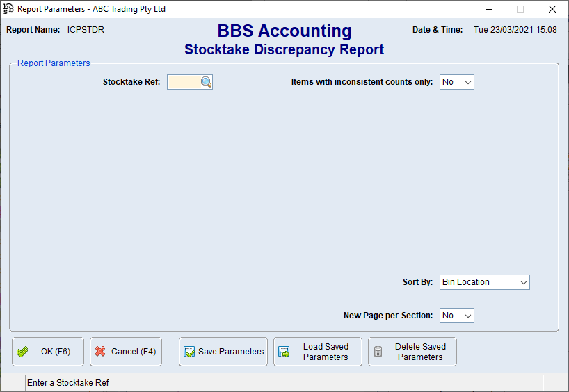569x392 pixels.
Task: Minimize the Report Parameters window
Action: [489, 9]
